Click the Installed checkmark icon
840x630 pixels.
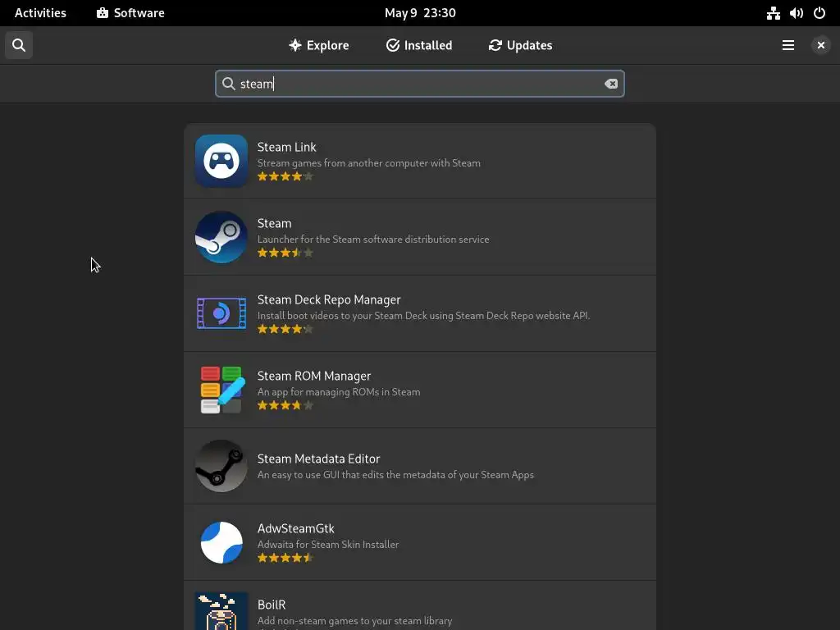point(393,45)
